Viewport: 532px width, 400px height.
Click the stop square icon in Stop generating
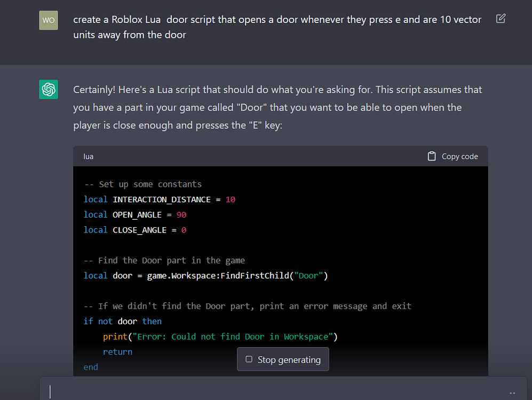pyautogui.click(x=249, y=359)
